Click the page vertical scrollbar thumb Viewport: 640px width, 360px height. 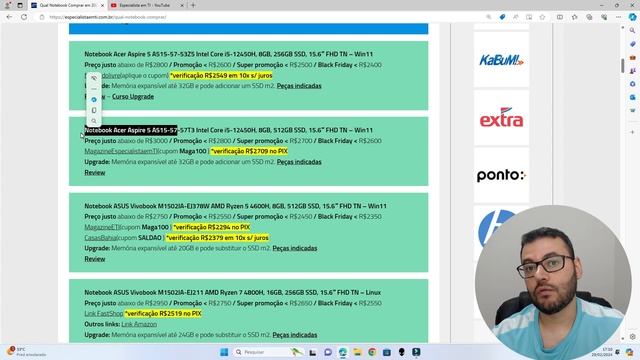(x=622, y=66)
